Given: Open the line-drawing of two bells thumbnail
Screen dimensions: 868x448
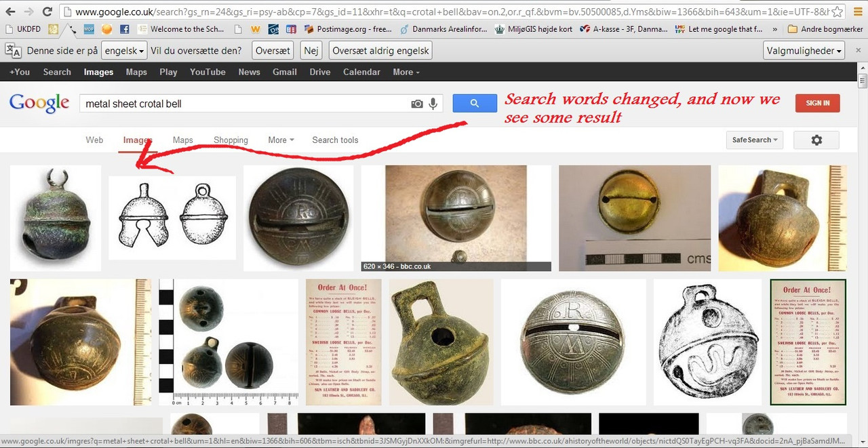Looking at the screenshot, I should point(172,218).
